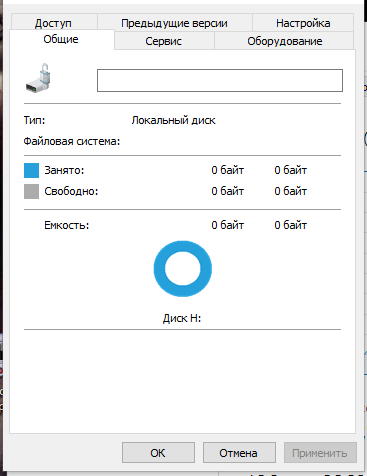Click the Локальный диск type text
The height and width of the screenshot is (476, 367).
tap(173, 120)
